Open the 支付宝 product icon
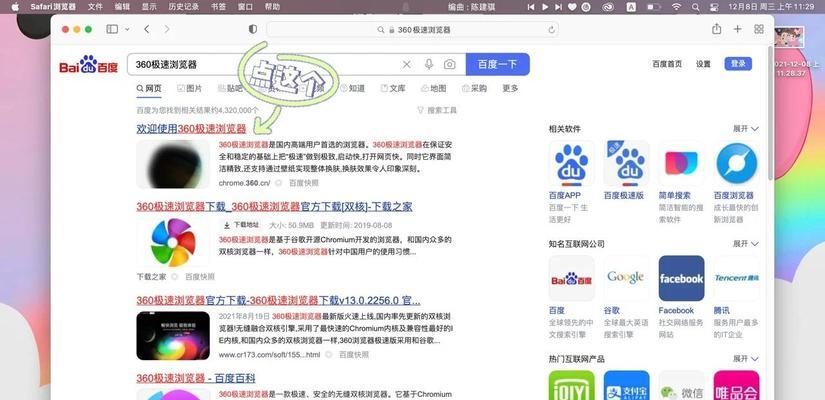 626,386
